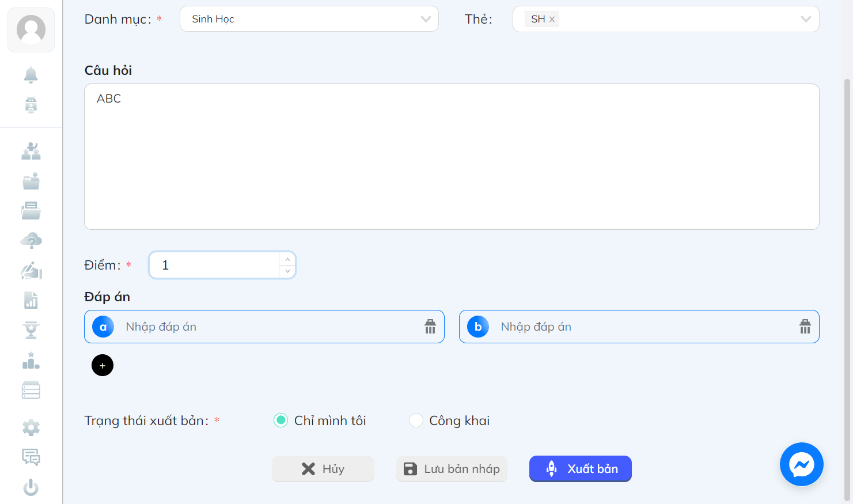This screenshot has height=504, width=853.
Task: Open the user avatar profile
Action: coord(31,30)
